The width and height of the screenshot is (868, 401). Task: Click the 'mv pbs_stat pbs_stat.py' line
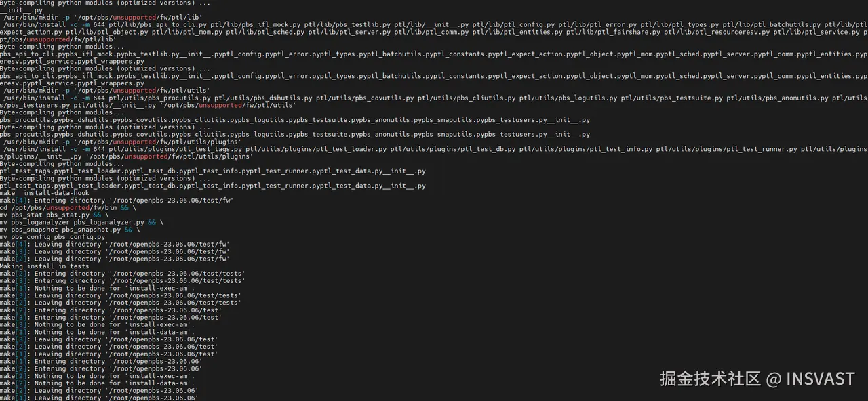54,215
